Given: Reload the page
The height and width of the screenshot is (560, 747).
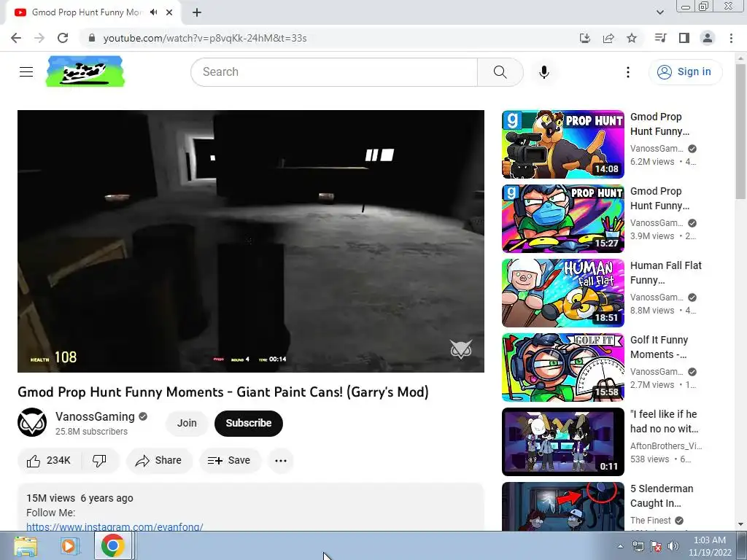Looking at the screenshot, I should [63, 38].
